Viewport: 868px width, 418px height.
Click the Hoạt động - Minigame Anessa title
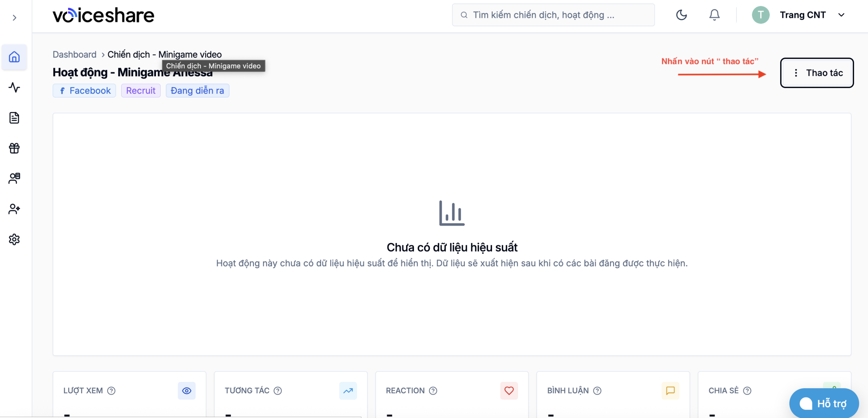[133, 72]
